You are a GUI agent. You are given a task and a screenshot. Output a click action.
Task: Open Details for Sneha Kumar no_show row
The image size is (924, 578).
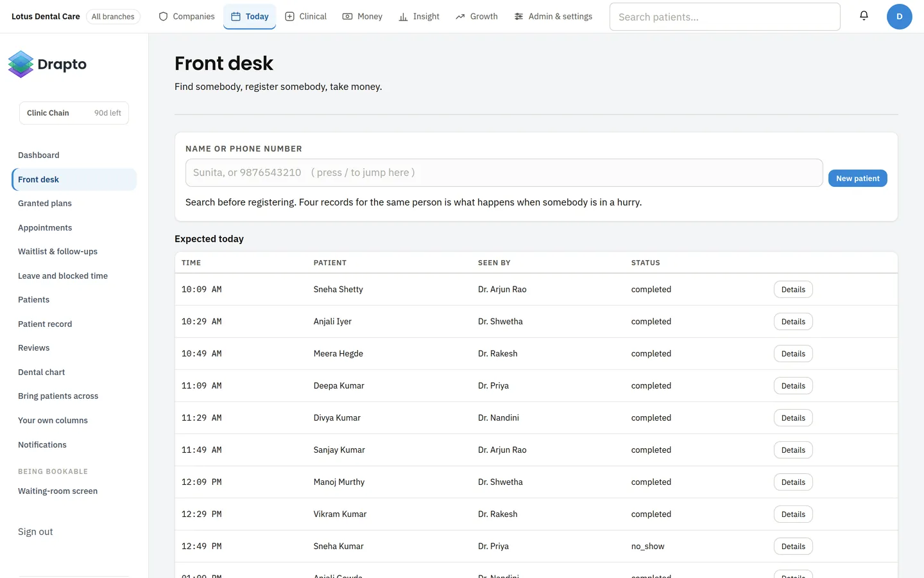coord(793,547)
